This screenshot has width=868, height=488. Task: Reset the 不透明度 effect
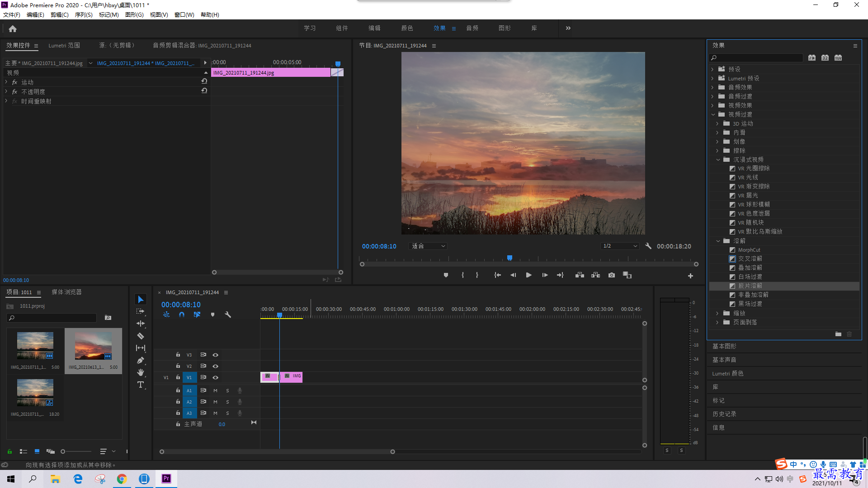point(204,91)
